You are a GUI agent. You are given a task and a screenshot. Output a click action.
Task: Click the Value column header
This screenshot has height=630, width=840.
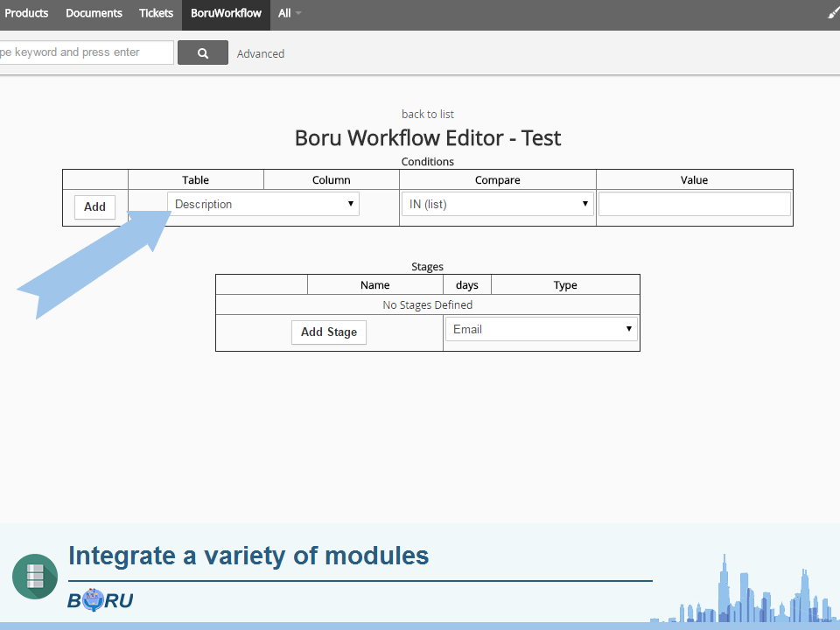(x=694, y=180)
